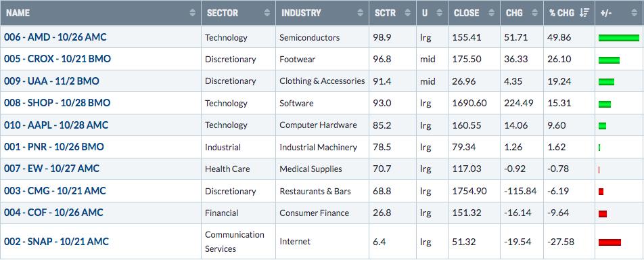Image resolution: width=644 pixels, height=260 pixels.
Task: Select 001 - PNR - 10/26 BMO link
Action: [54, 147]
